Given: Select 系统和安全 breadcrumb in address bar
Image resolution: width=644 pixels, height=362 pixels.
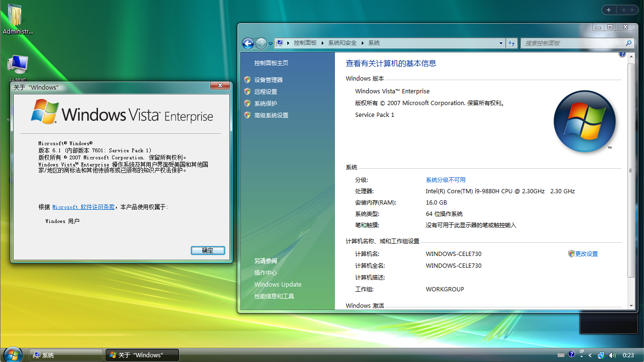Looking at the screenshot, I should pyautogui.click(x=342, y=43).
